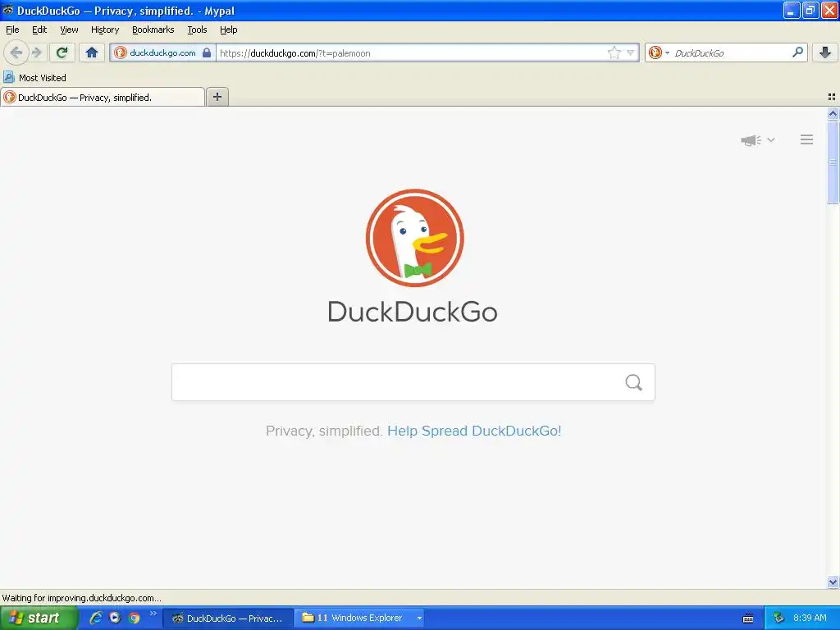Click the on-screen keyboard taskbar icon
The height and width of the screenshot is (630, 840).
(748, 619)
